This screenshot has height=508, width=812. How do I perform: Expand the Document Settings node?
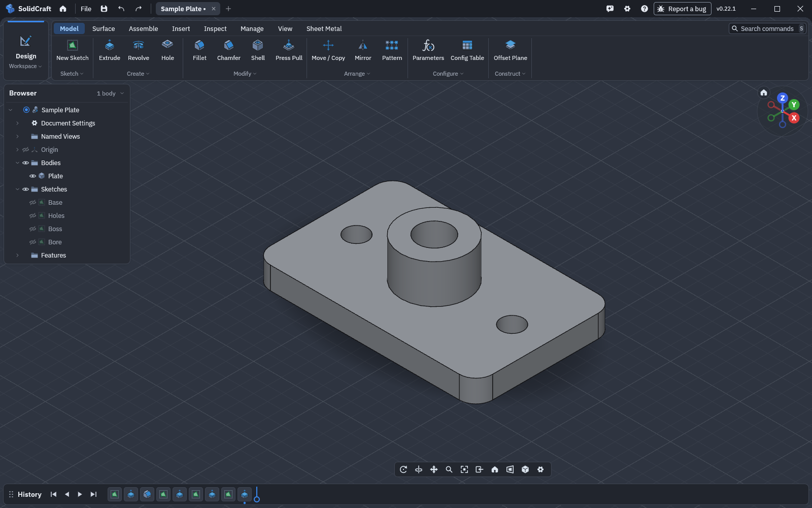click(17, 123)
